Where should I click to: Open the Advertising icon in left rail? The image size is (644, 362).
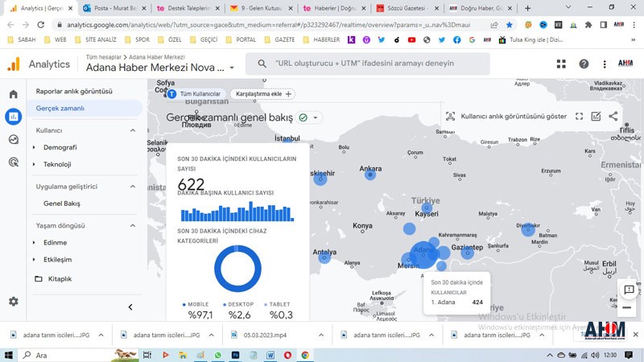pos(13,162)
